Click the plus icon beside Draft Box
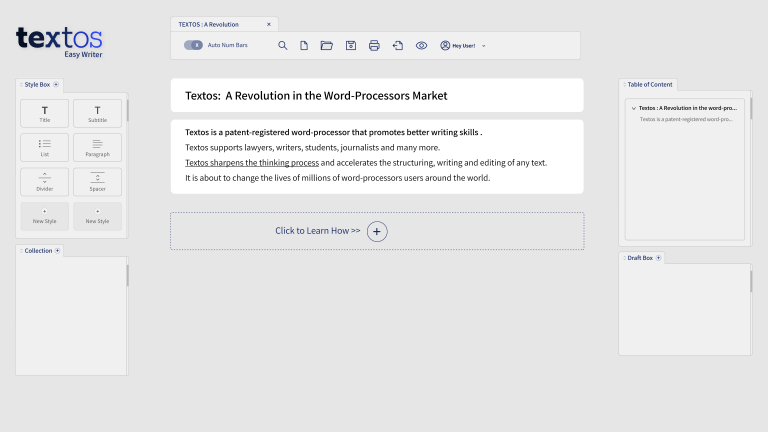Screen dimensions: 768x432 click(658, 258)
